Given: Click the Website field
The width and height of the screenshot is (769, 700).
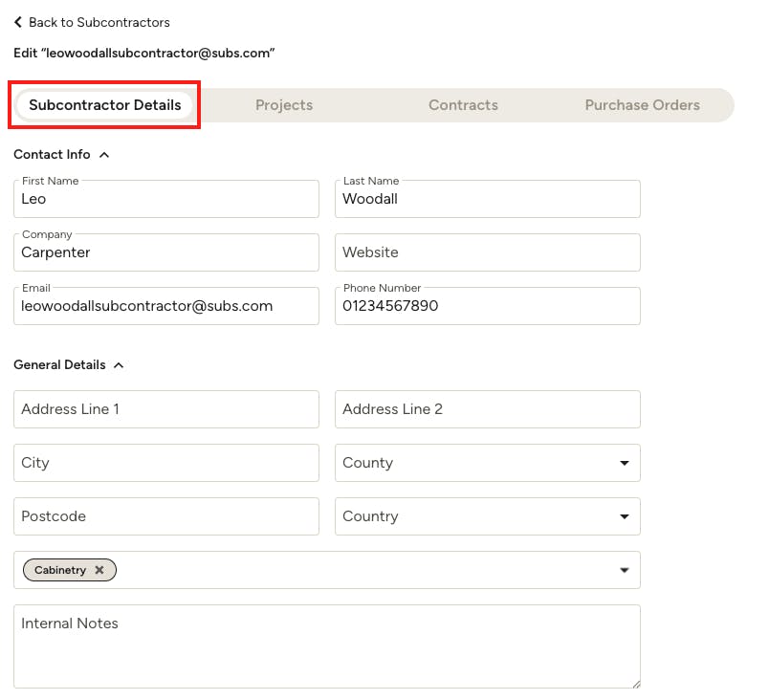Looking at the screenshot, I should click(x=487, y=252).
